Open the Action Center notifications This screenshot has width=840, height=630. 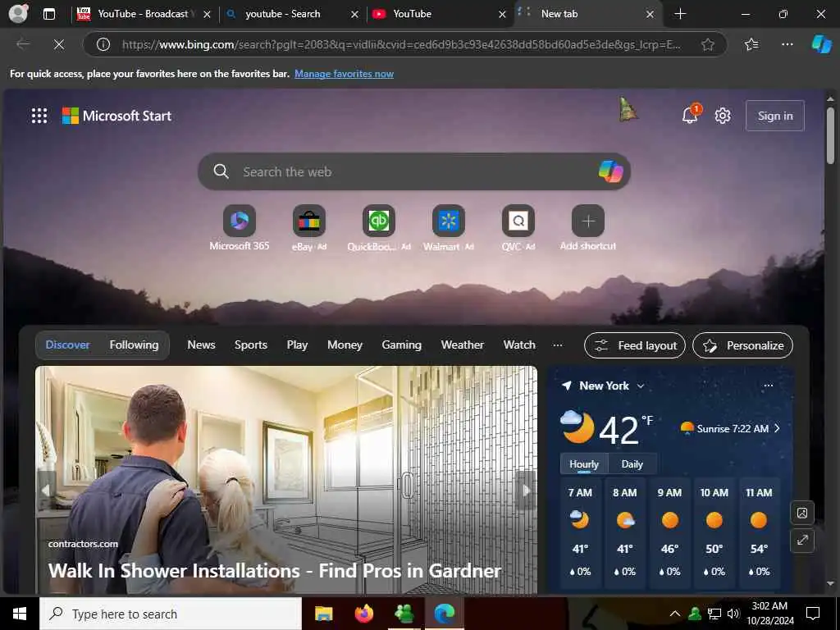813,614
